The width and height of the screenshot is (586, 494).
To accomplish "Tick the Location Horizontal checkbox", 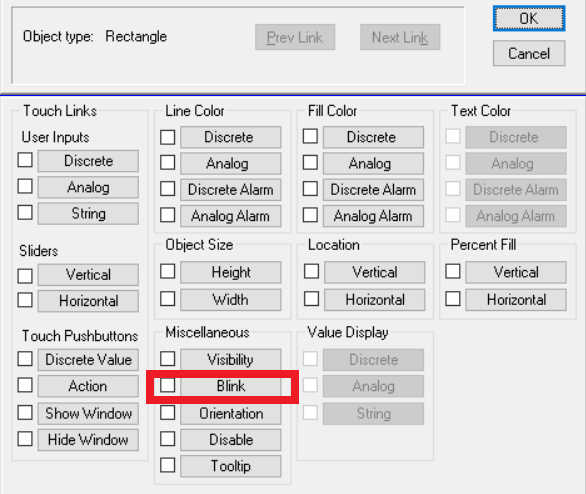I will click(x=311, y=299).
